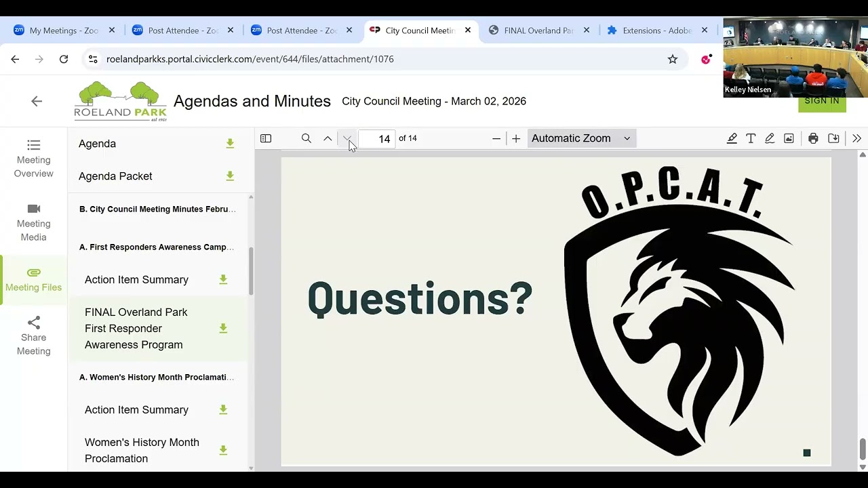Click the browser address bar URL

(250, 59)
